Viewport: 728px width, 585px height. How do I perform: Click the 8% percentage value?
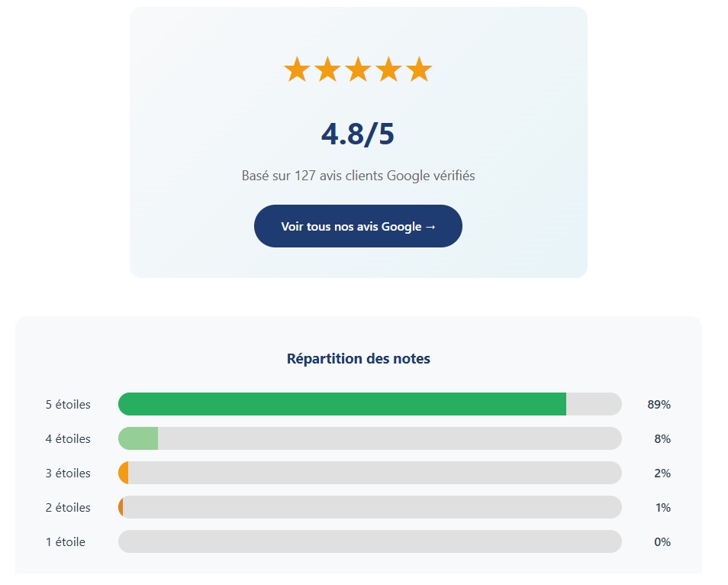(x=662, y=438)
